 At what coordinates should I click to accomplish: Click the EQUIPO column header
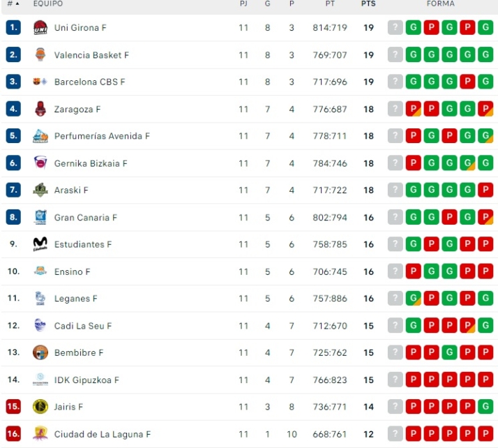point(47,4)
